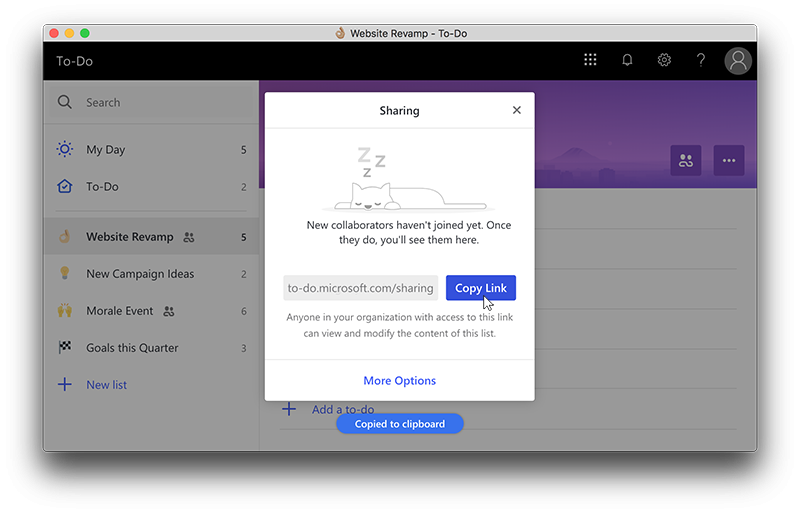Open settings gear icon

tap(664, 60)
